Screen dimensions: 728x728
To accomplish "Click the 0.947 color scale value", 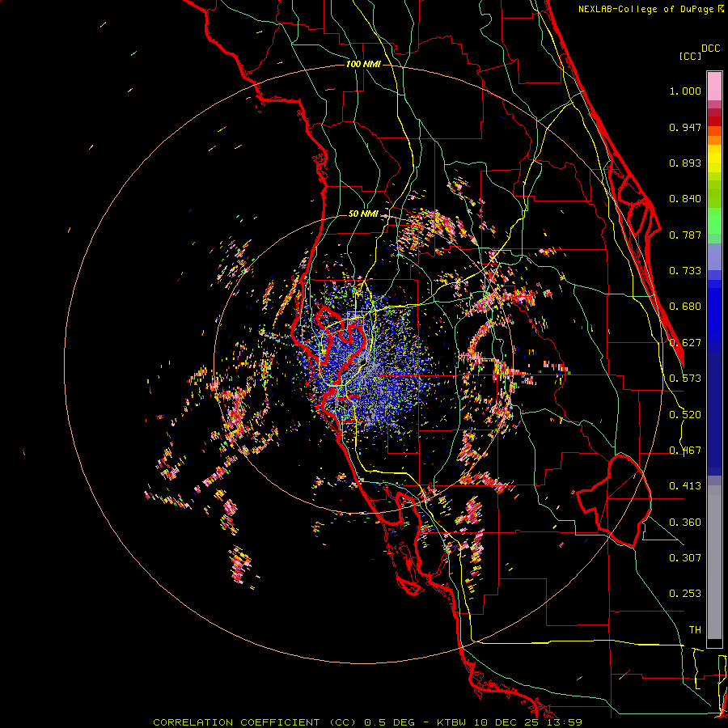I will [x=685, y=127].
